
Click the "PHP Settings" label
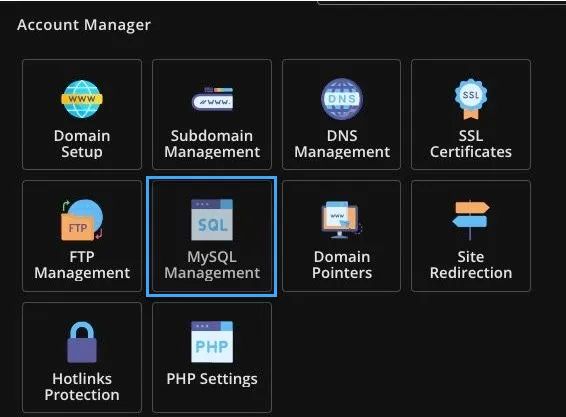point(212,379)
